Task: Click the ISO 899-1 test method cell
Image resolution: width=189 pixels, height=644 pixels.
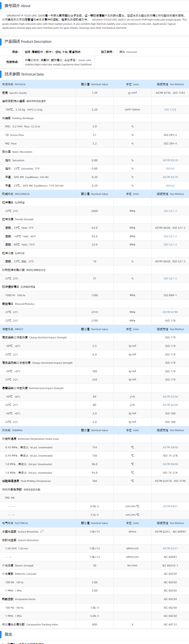Action: (x=170, y=295)
